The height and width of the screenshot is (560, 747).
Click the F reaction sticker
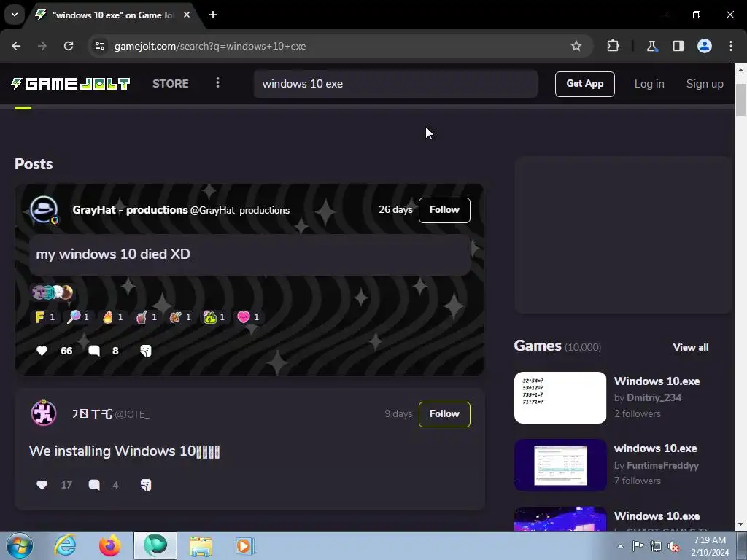(45, 317)
